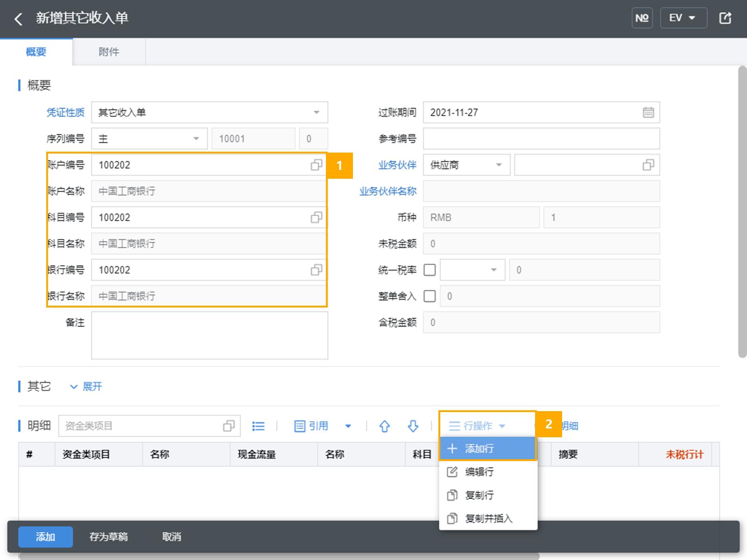Click the 引用 reference button
The height and width of the screenshot is (560, 747).
(311, 426)
